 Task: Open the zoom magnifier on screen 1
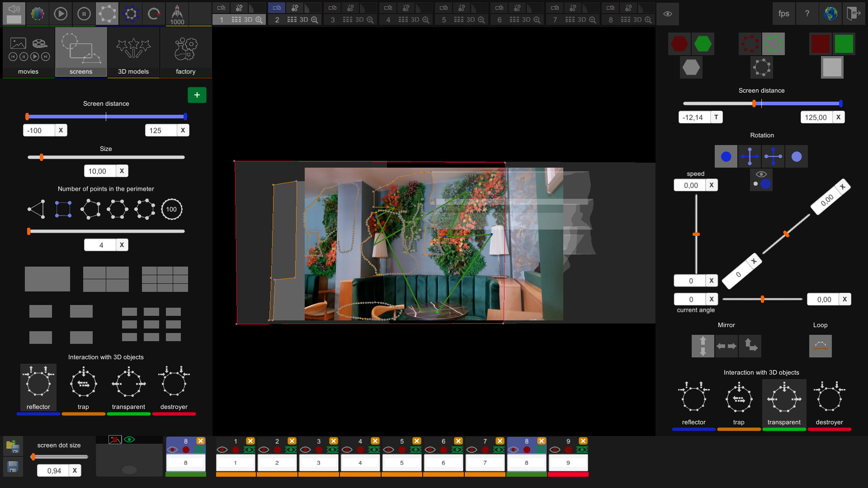pos(259,19)
